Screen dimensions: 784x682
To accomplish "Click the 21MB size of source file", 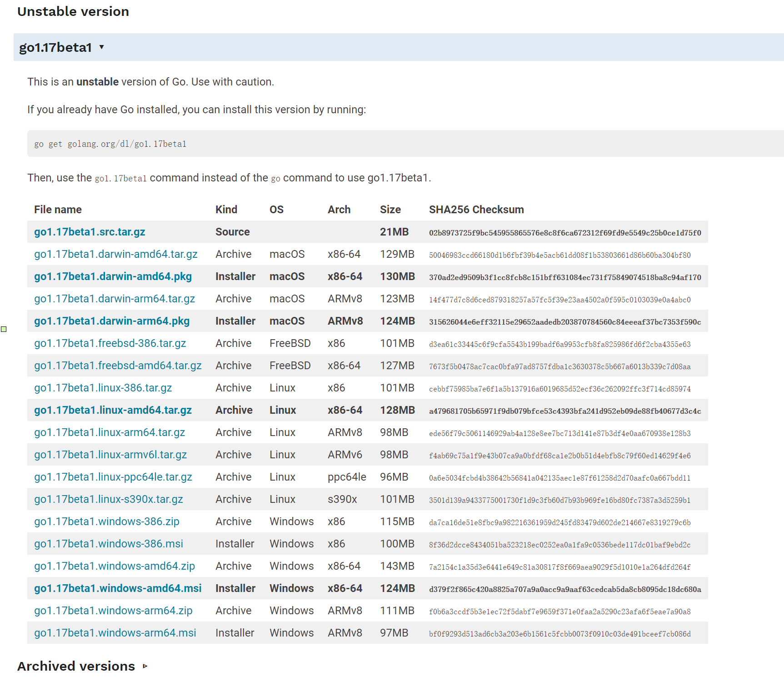I will point(394,232).
